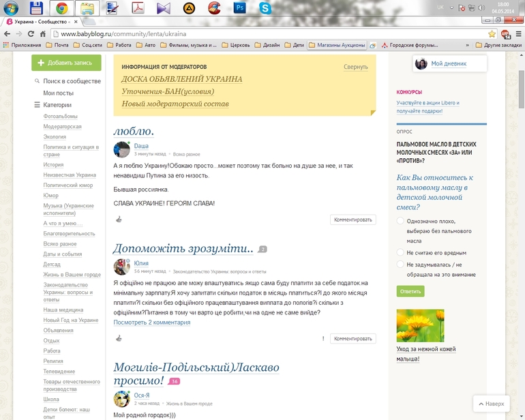Select 'Не задумывалась' poll answer

pyautogui.click(x=400, y=265)
